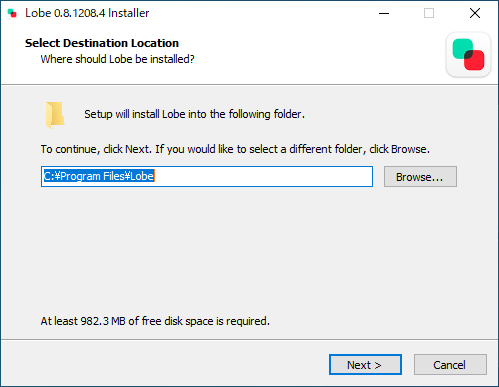Image resolution: width=499 pixels, height=387 pixels.
Task: Click the Lobe 0.8.1208.4 Installer title text
Action: pos(87,13)
